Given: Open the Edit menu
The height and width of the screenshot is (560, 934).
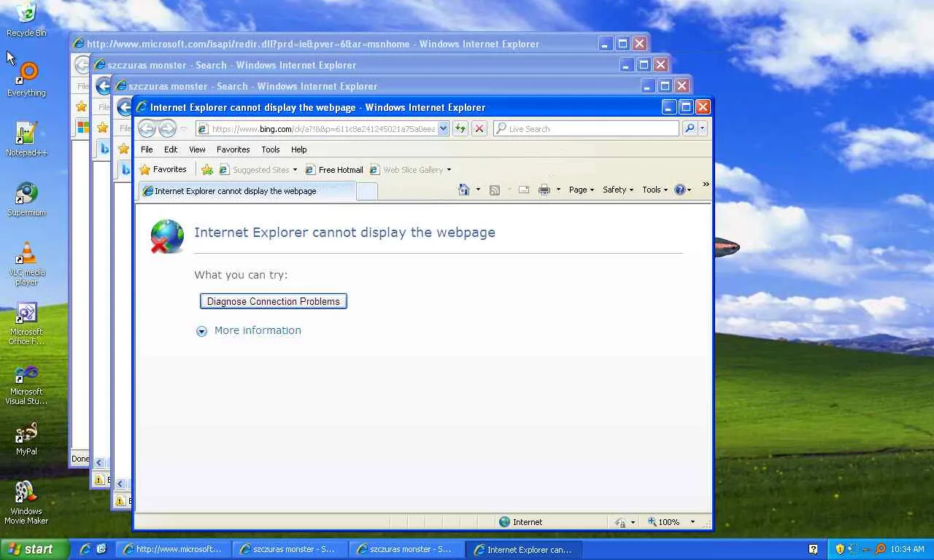Looking at the screenshot, I should (x=171, y=149).
